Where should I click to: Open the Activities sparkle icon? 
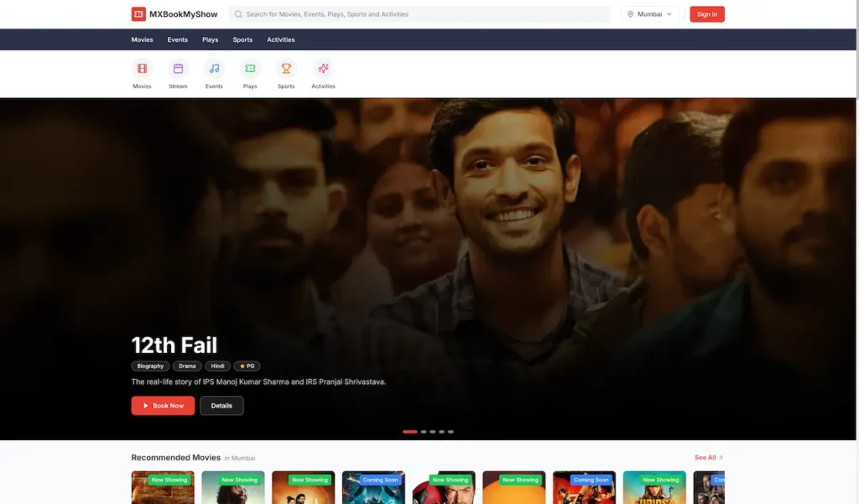click(x=323, y=69)
